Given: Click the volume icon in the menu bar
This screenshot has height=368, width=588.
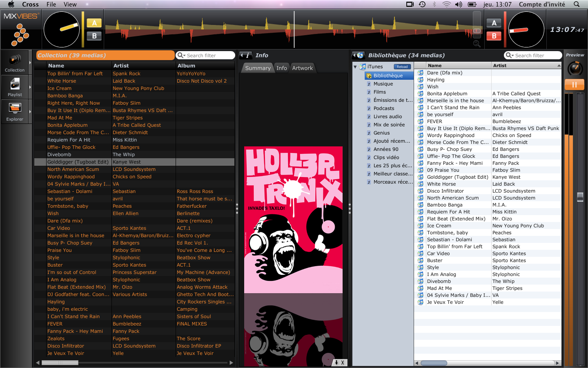Looking at the screenshot, I should tap(459, 4).
